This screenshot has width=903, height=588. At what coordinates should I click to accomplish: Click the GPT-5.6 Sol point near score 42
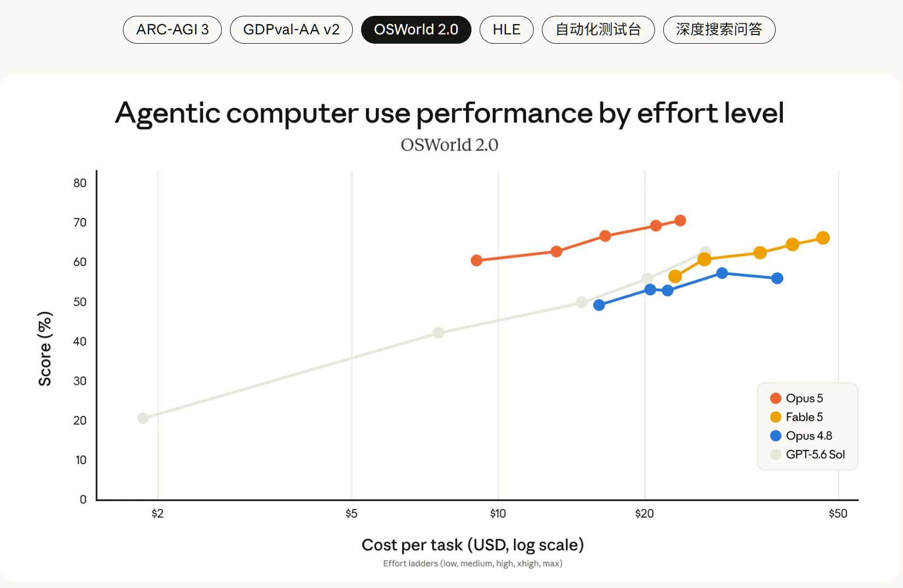click(439, 332)
